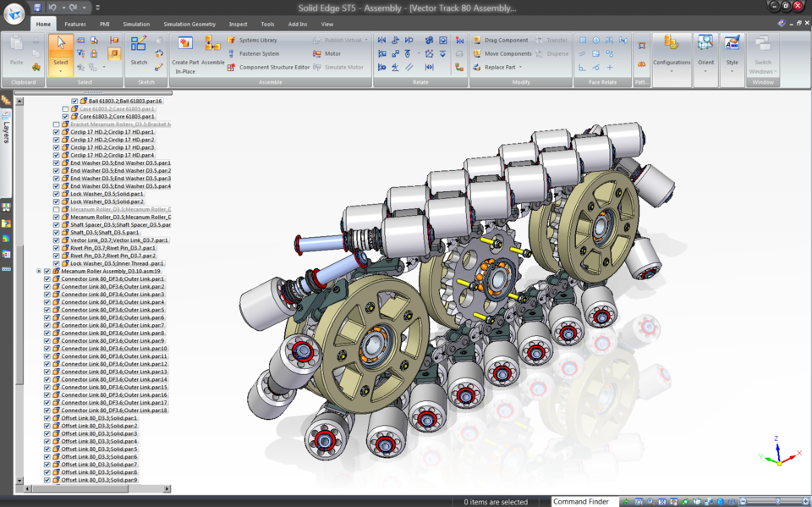
Task: Open Command Finder at the bottom
Action: click(x=584, y=501)
